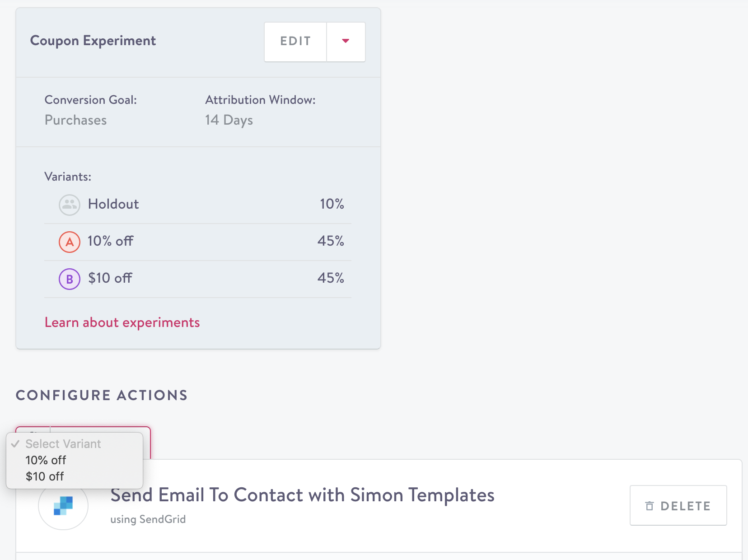748x560 pixels.
Task: Click 'Send Email To Contact with Simon Templates' heading
Action: tap(302, 495)
